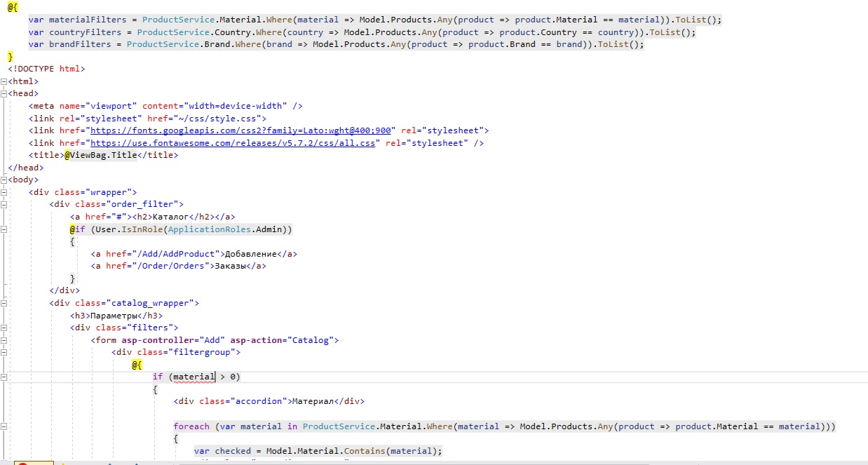Collapse the div class="catalog_wrapper" block
Image resolution: width=868 pixels, height=465 pixels.
point(4,303)
